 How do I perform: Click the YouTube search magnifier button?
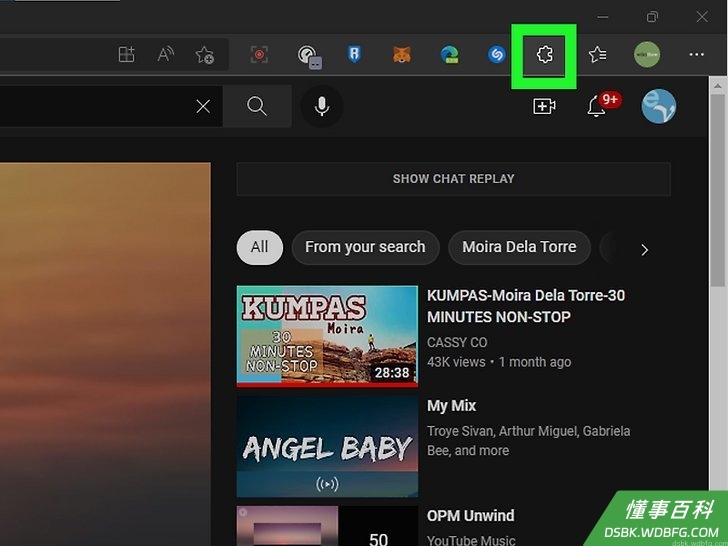click(x=257, y=106)
